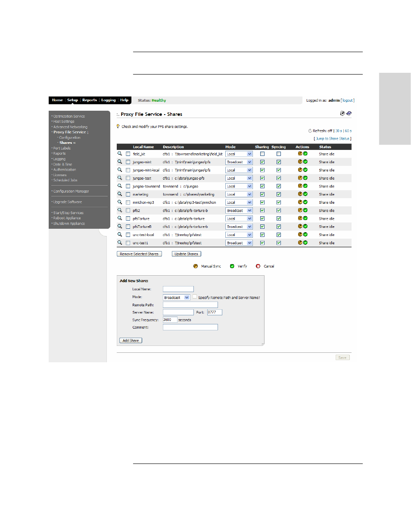Manual sync the unc-test-local share

tap(300, 234)
